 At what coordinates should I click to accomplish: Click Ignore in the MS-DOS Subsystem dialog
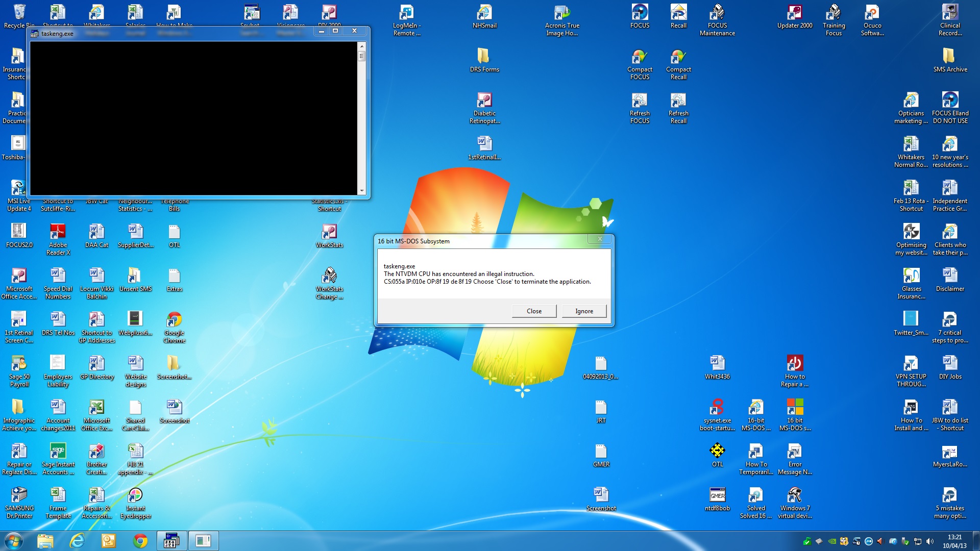coord(584,311)
